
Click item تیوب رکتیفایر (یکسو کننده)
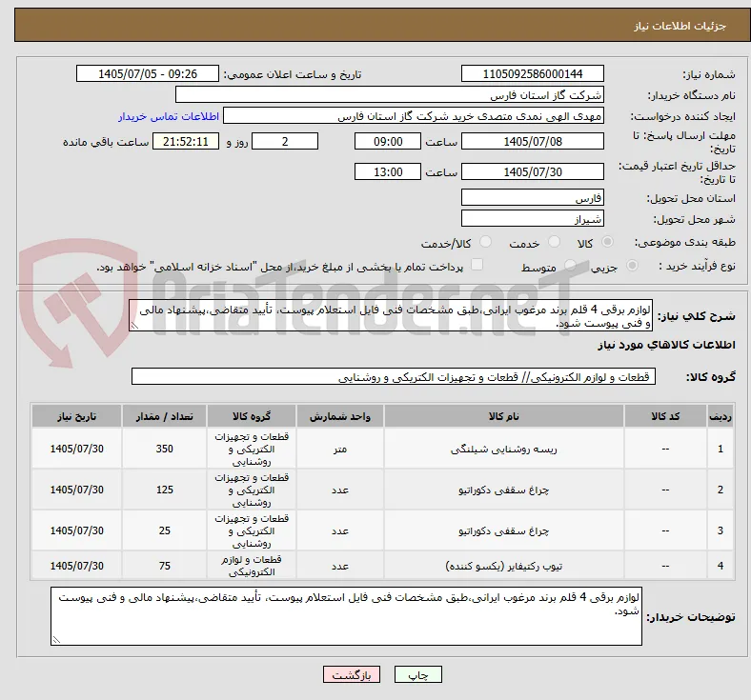click(x=504, y=566)
